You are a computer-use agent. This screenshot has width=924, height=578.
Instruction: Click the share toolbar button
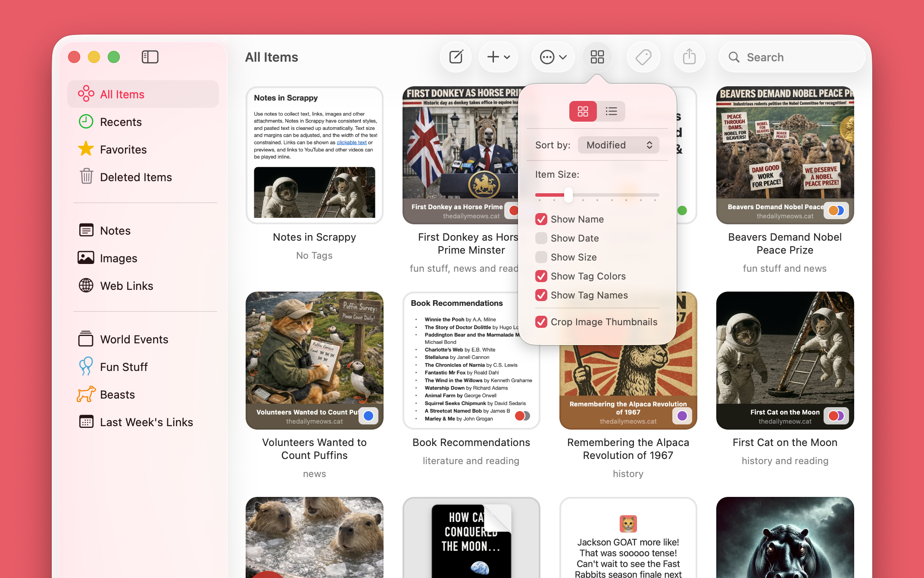coord(690,57)
